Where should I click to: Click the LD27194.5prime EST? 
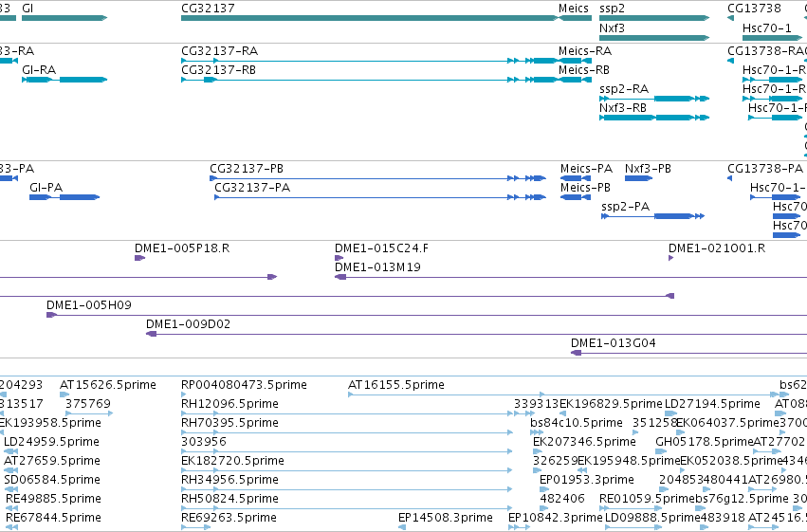coord(670,413)
